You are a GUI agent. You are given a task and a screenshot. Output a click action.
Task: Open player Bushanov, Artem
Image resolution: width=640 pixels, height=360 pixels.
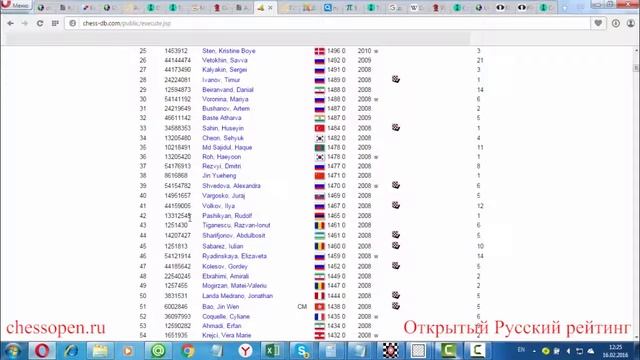226,109
